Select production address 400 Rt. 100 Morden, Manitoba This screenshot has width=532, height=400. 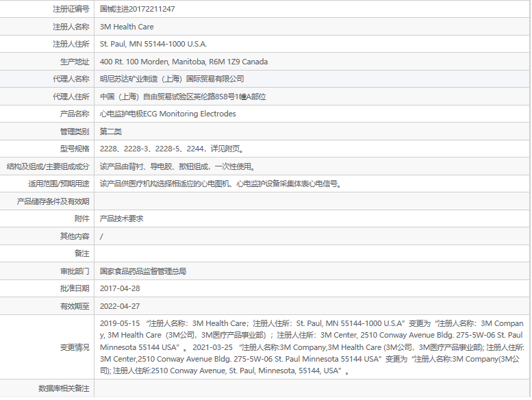[x=152, y=62]
